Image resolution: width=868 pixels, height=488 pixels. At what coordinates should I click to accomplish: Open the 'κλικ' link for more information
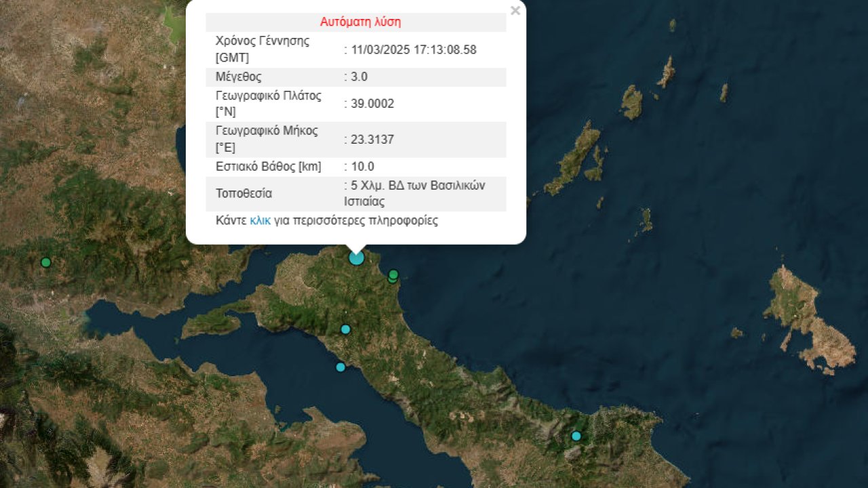[260, 220]
